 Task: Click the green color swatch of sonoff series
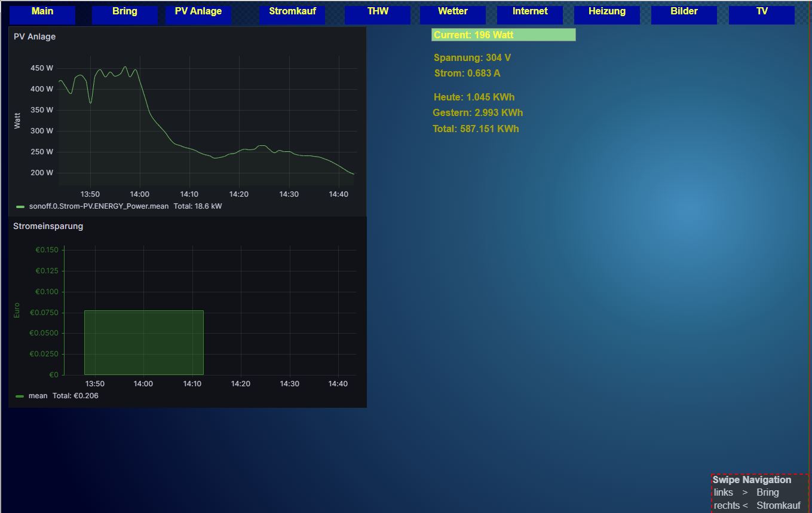[20, 206]
